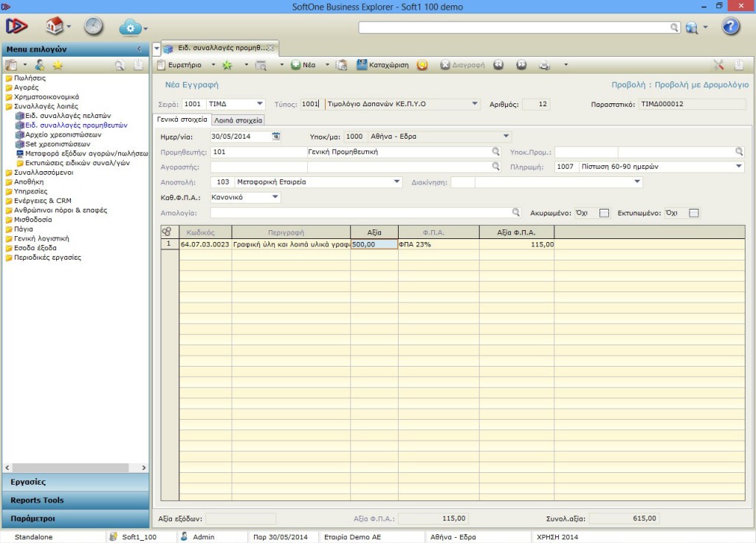Select the Γενικά στοιχεία tab
The width and height of the screenshot is (756, 543).
pos(182,120)
